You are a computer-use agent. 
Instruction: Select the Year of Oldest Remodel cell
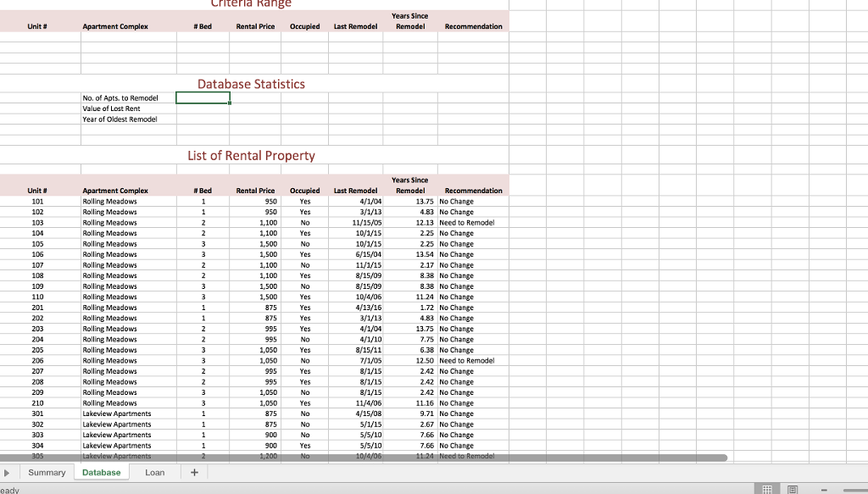point(120,119)
